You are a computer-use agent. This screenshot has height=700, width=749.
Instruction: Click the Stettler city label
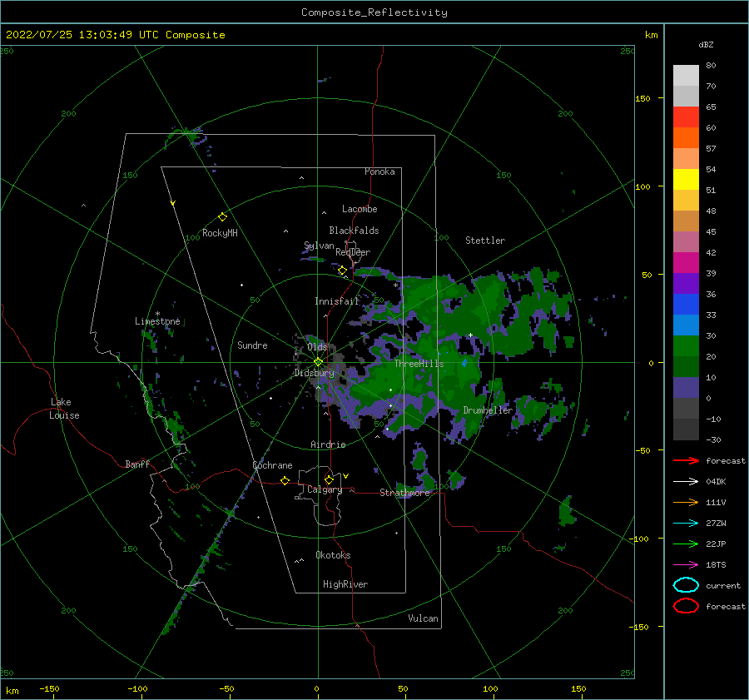tap(485, 241)
